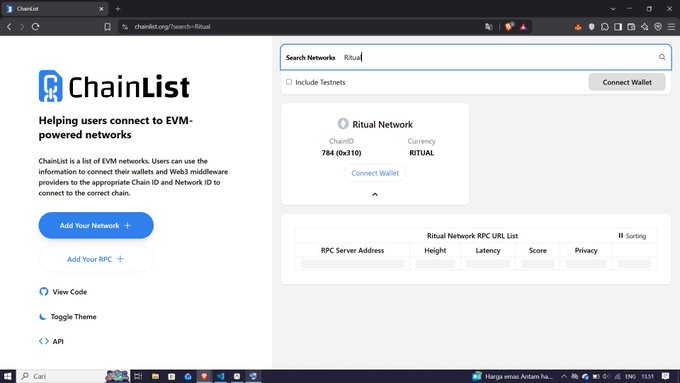Open the translate icon in the address bar
The height and width of the screenshot is (383, 680).
[489, 27]
